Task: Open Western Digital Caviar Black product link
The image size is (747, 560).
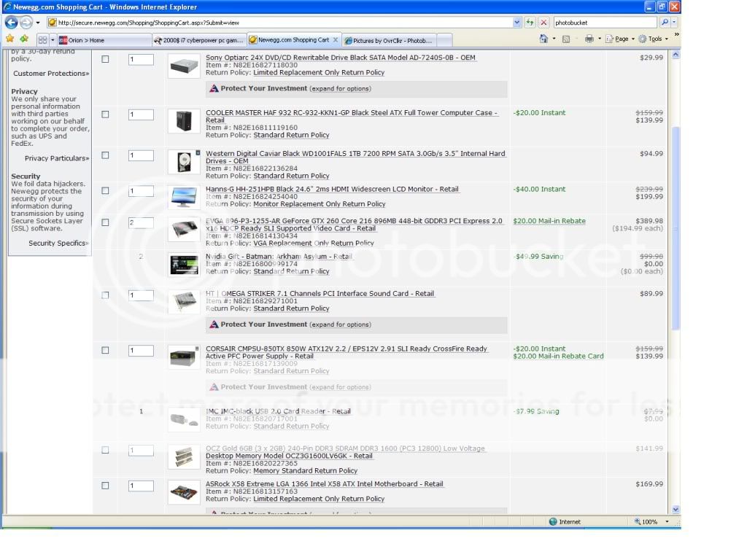Action: [x=355, y=157]
